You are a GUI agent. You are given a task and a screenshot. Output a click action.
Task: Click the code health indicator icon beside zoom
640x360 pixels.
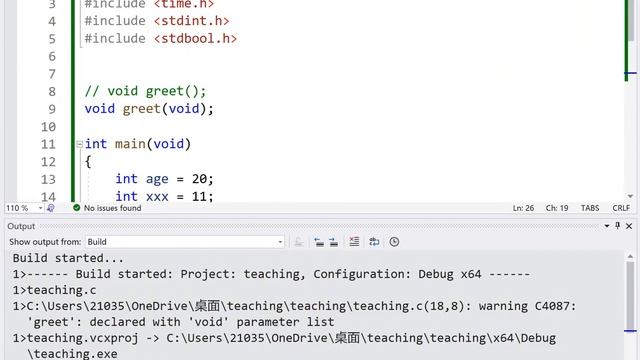[x=51, y=208]
